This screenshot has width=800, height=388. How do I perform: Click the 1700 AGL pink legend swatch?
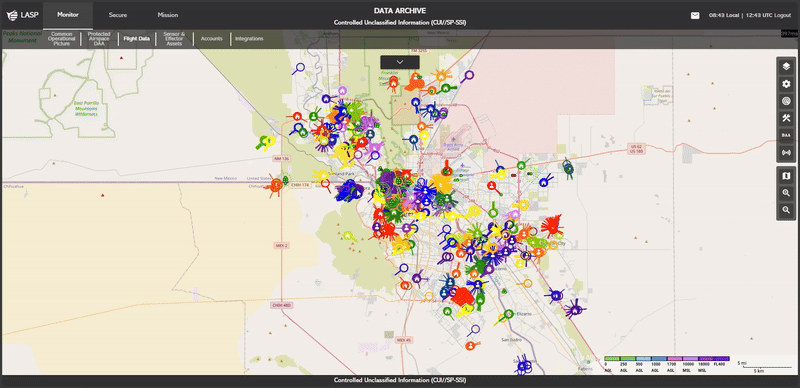point(674,359)
